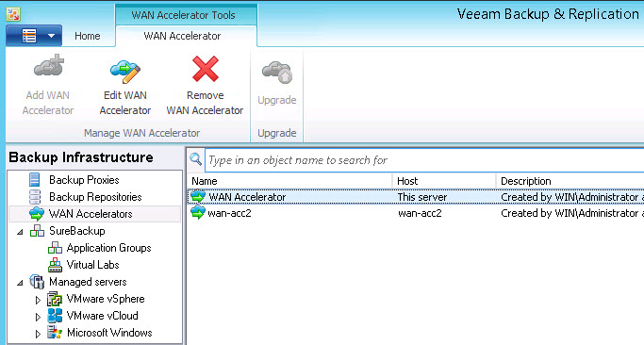Open the main menu list icon button

coord(29,36)
